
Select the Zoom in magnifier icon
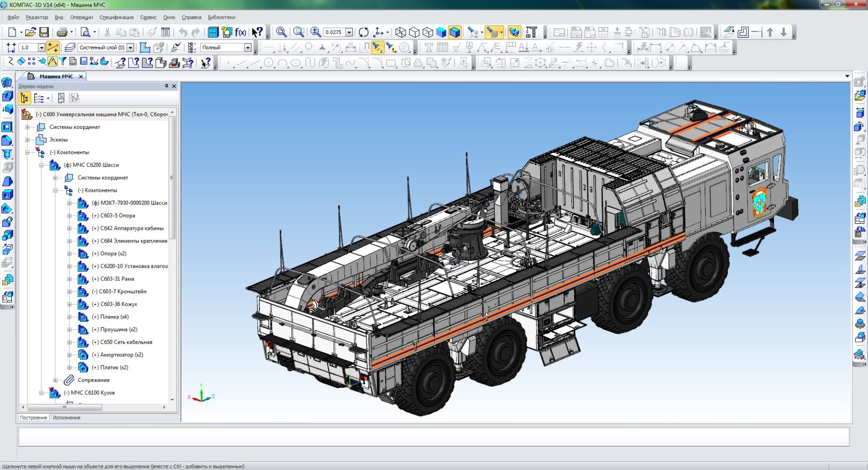(316, 32)
